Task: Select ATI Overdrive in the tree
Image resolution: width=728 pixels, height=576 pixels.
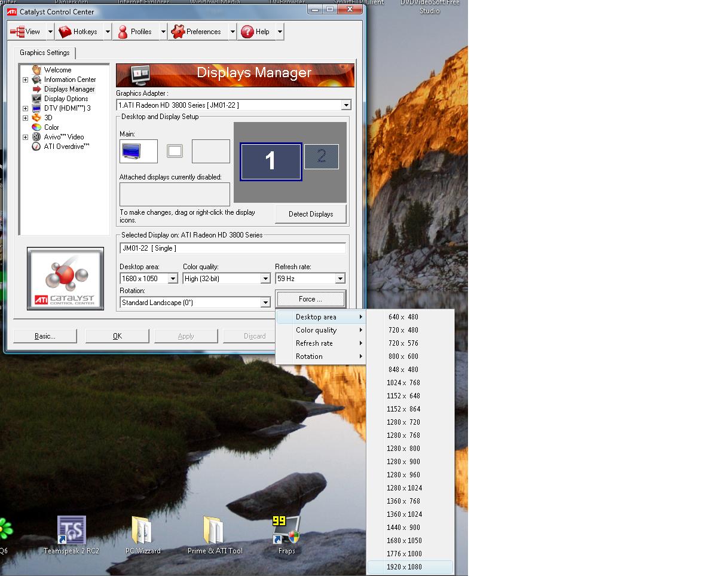Action: (x=66, y=147)
